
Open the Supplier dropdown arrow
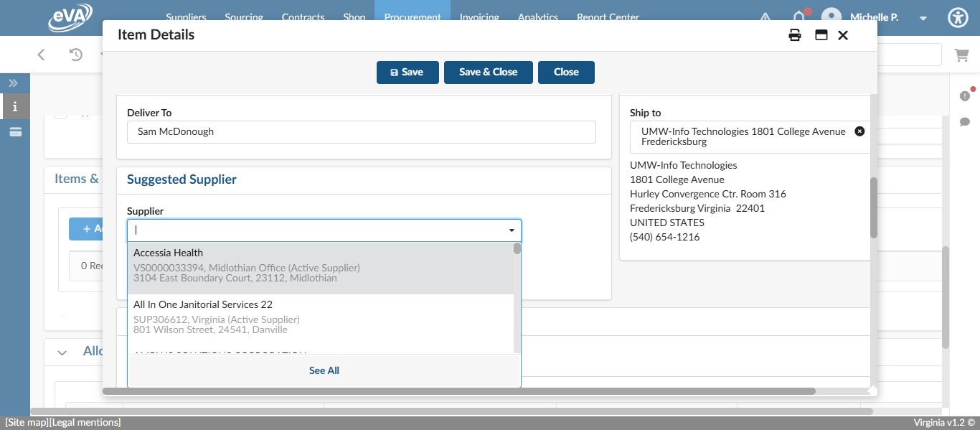pos(511,230)
